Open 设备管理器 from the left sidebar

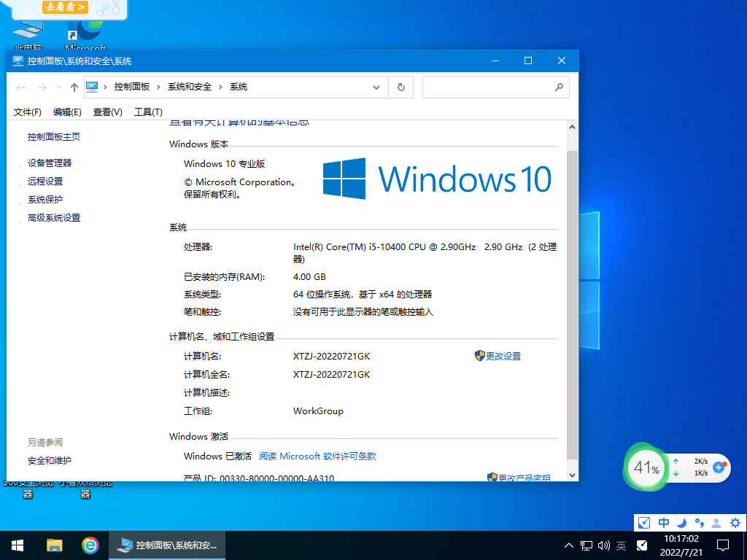pos(51,163)
